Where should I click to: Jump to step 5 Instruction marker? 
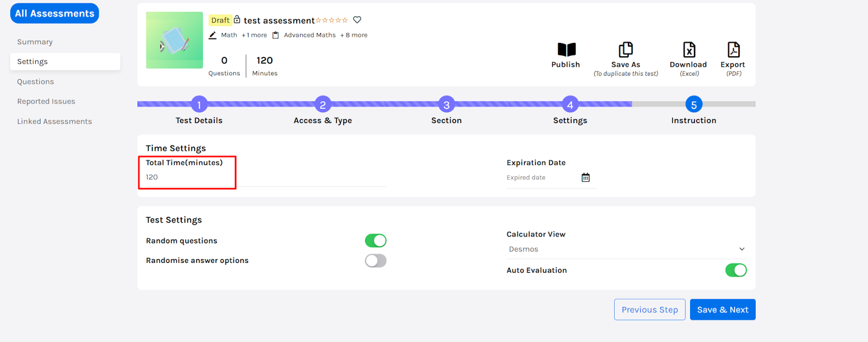pyautogui.click(x=693, y=105)
